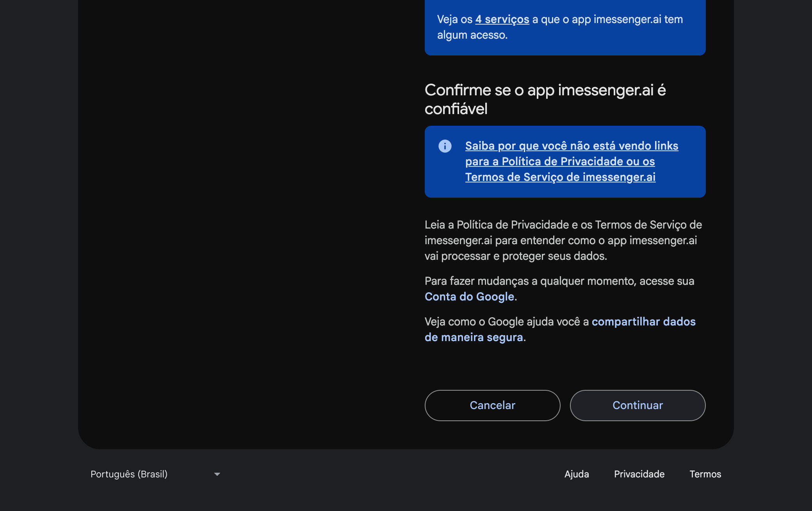The width and height of the screenshot is (812, 511).
Task: Open the '4 serviços' link
Action: tap(502, 19)
